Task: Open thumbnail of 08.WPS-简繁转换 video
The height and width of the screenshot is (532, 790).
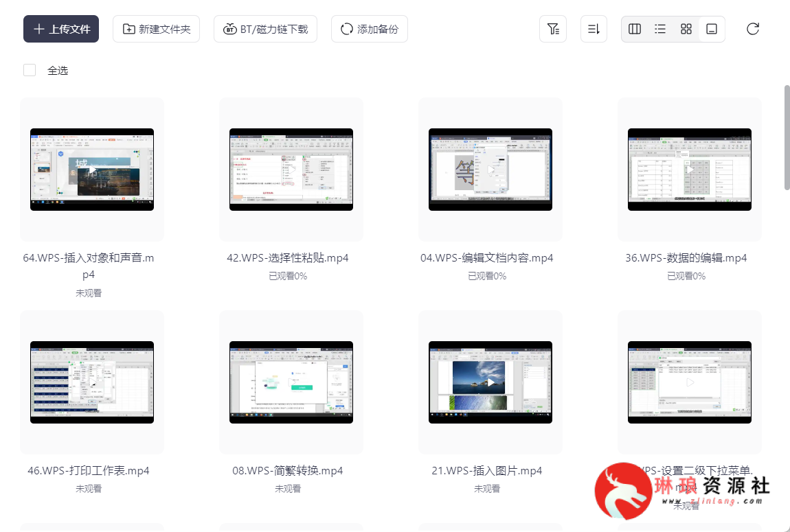Action: (x=291, y=382)
